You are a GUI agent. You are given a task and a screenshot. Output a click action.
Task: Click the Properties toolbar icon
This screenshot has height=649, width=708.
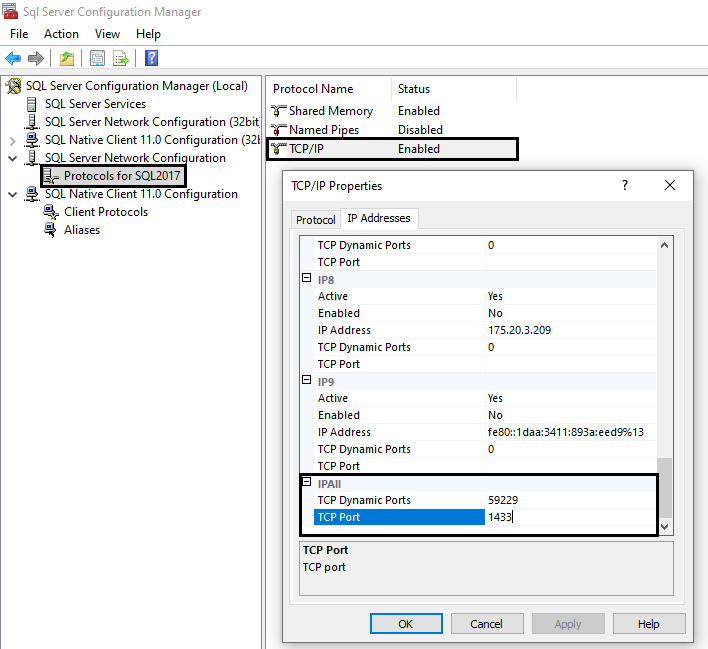98,58
